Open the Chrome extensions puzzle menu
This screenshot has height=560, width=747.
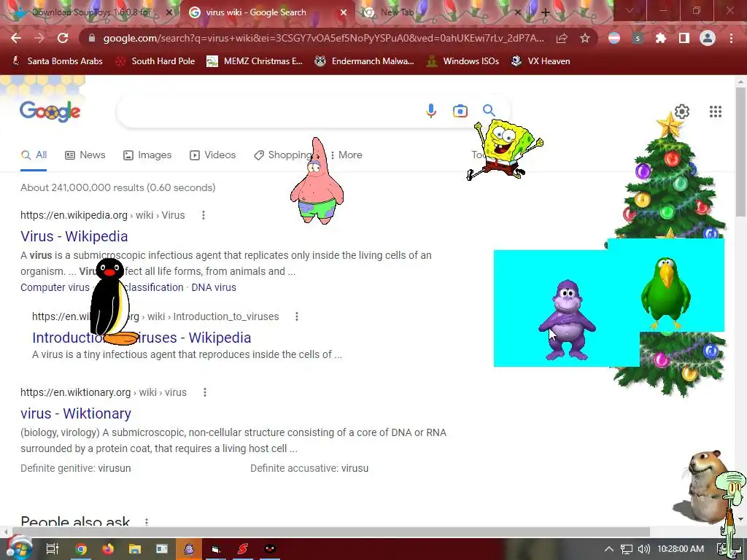click(661, 38)
